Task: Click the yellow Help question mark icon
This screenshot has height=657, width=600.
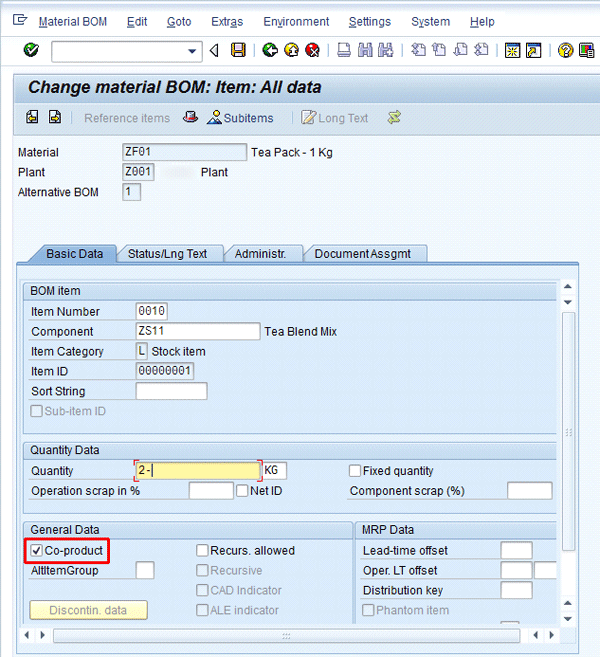Action: (566, 50)
